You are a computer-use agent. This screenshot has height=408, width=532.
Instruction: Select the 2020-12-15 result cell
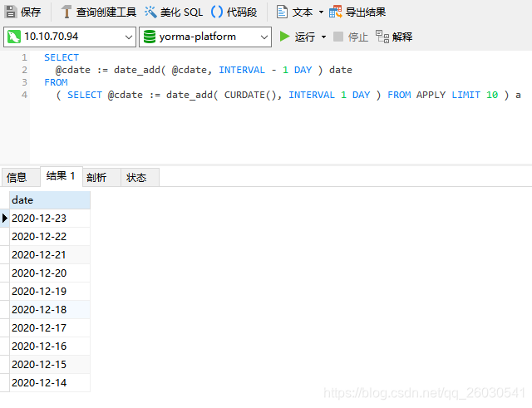50,365
